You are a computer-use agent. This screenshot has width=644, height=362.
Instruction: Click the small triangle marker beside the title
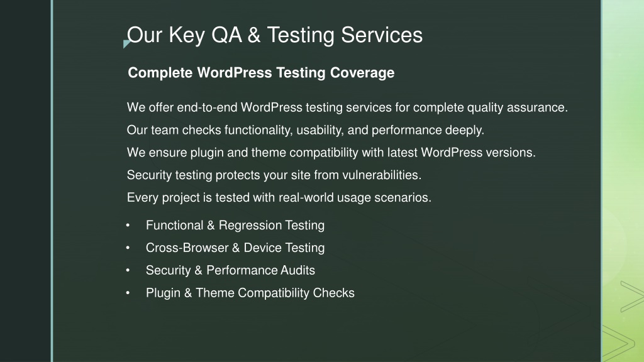[126, 44]
